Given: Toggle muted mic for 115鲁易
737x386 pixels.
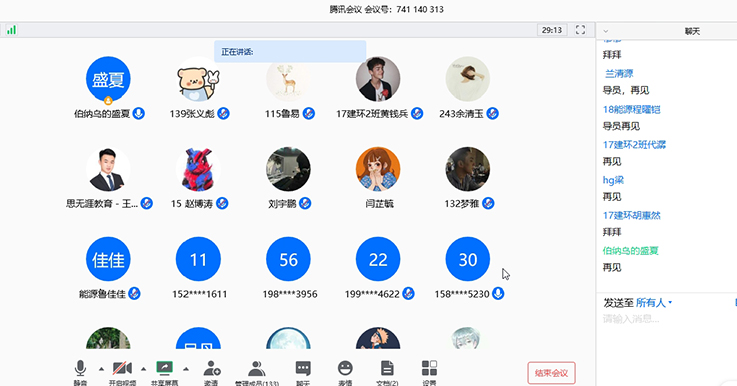Looking at the screenshot, I should pyautogui.click(x=309, y=113).
